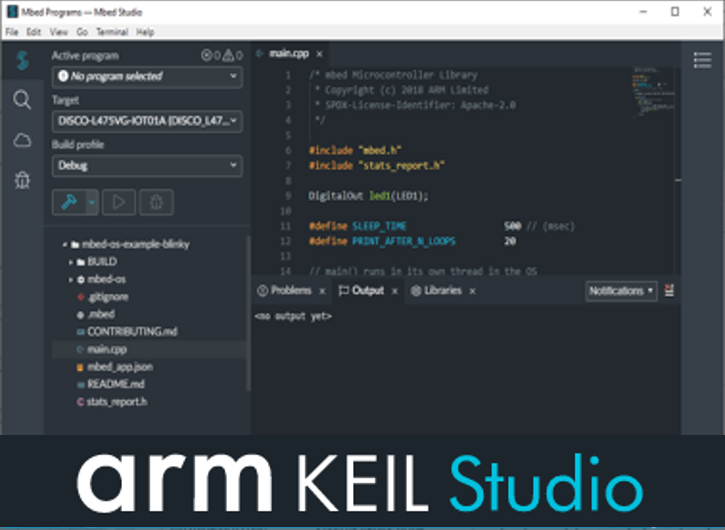Click the code minimap in the editor
This screenshot has width=725, height=530.
[652, 92]
